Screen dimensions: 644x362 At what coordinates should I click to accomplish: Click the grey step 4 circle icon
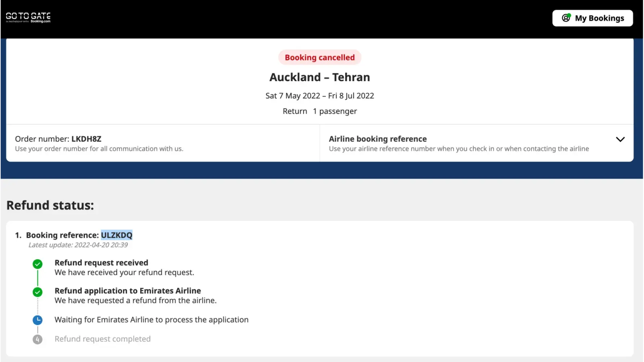coord(37,339)
